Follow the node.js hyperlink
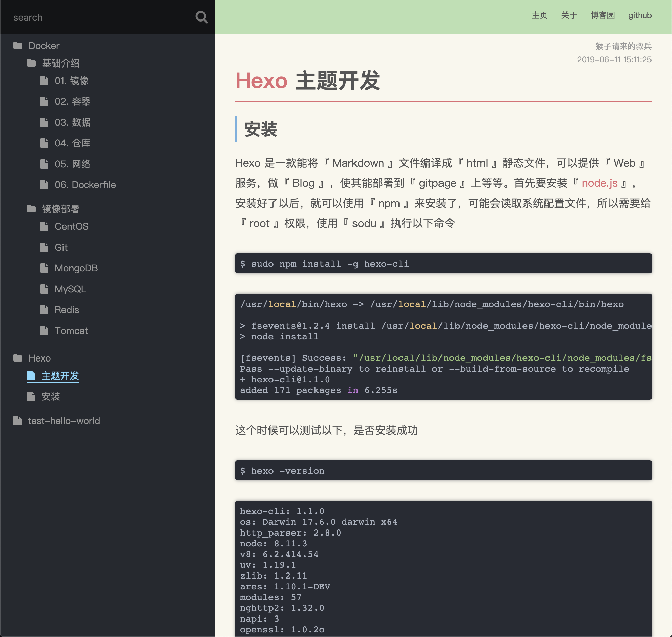672x637 pixels. [599, 183]
